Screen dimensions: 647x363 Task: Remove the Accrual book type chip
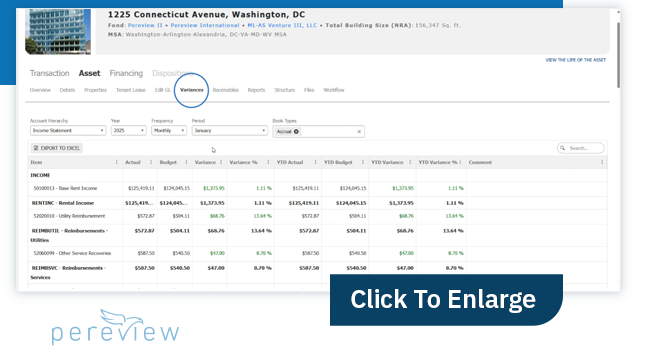click(x=296, y=132)
